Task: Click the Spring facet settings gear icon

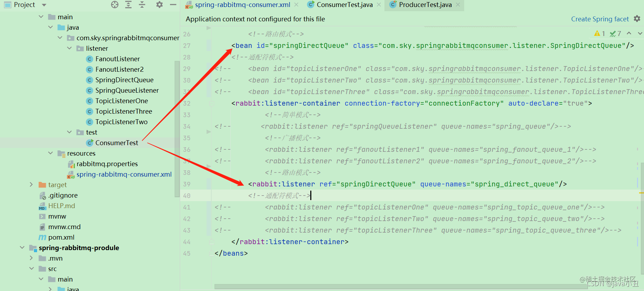Action: pyautogui.click(x=637, y=19)
